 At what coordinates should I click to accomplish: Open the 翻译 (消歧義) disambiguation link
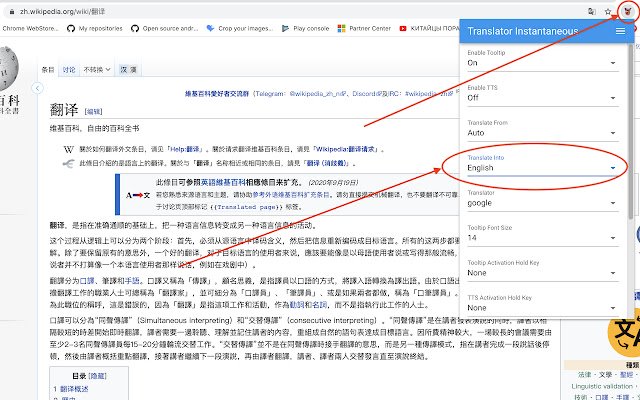click(x=328, y=163)
